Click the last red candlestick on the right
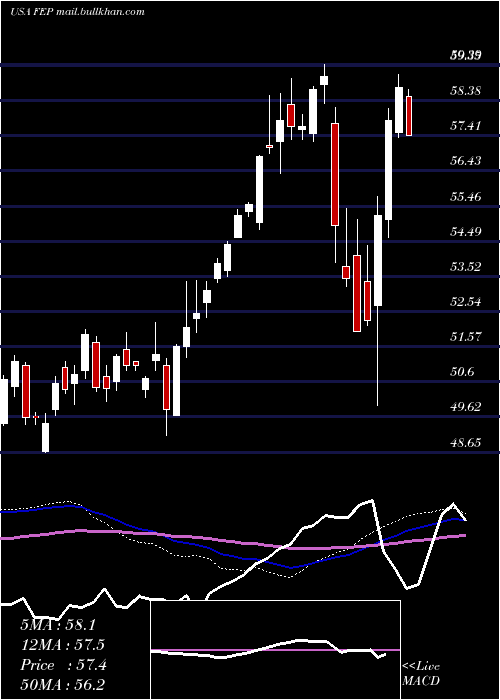This screenshot has width=500, height=700. click(409, 116)
